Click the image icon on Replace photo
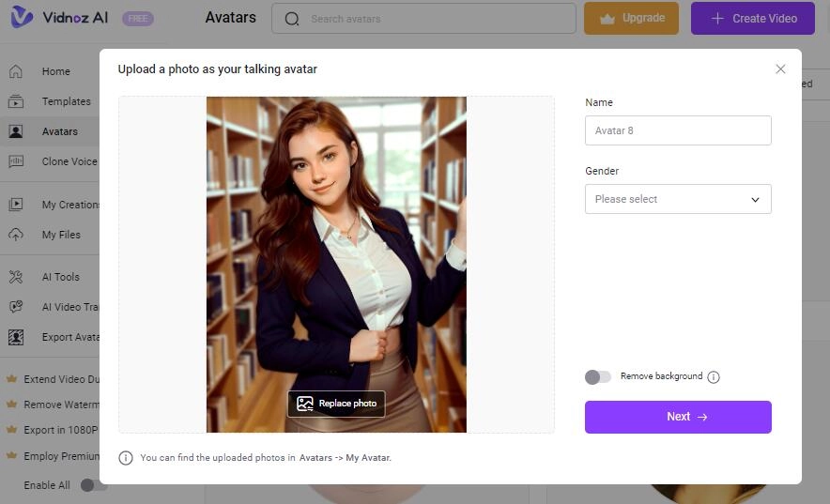This screenshot has width=830, height=504. 305,404
